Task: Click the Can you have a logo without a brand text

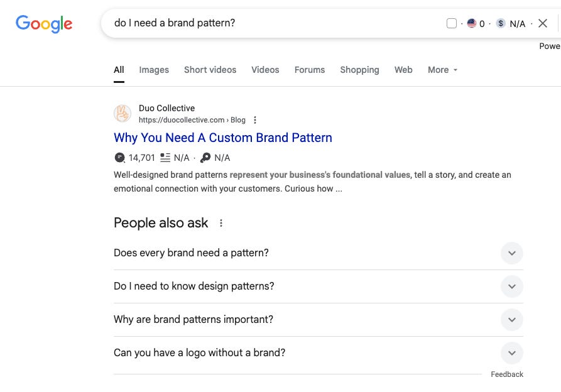Action: click(x=199, y=352)
